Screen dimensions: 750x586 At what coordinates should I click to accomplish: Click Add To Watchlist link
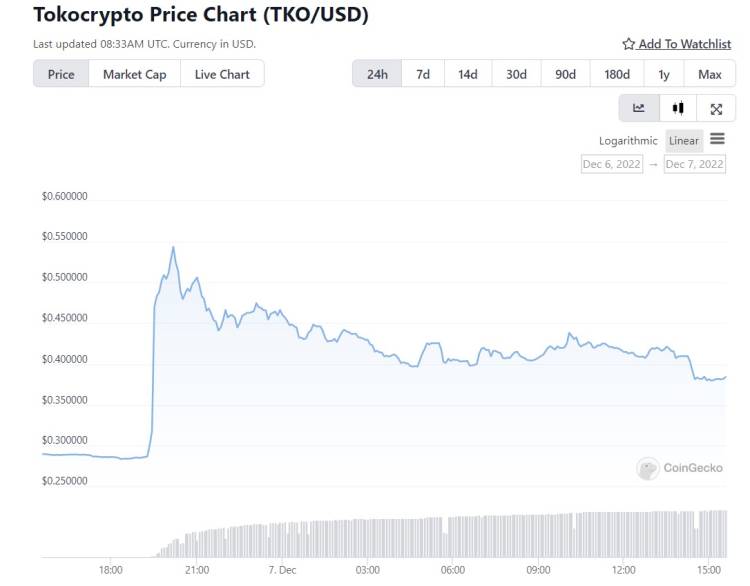(684, 44)
